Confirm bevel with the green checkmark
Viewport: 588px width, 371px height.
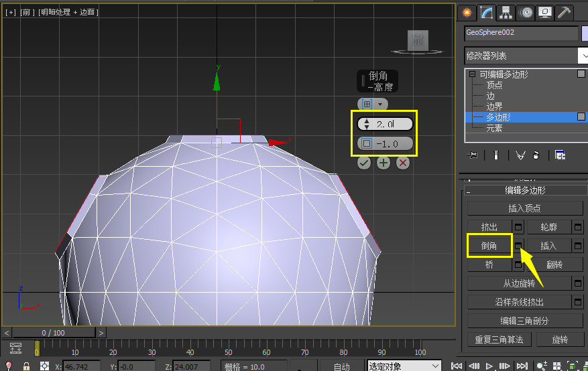(364, 163)
